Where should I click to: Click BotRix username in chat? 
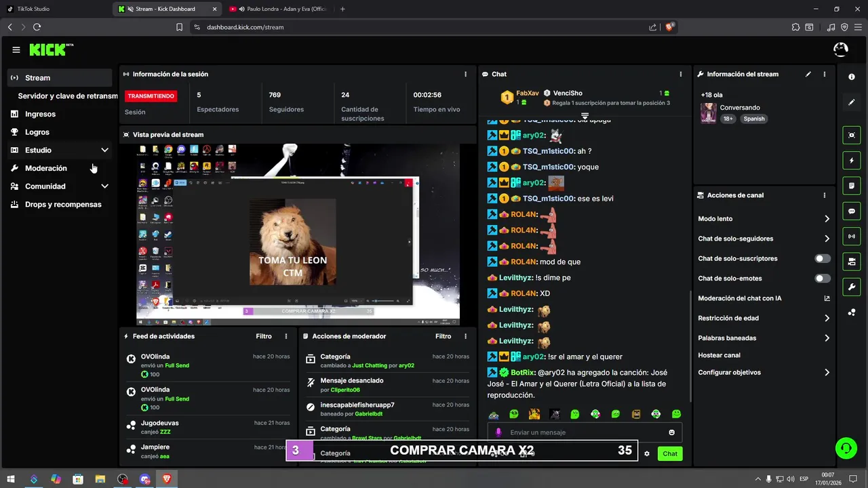click(522, 373)
